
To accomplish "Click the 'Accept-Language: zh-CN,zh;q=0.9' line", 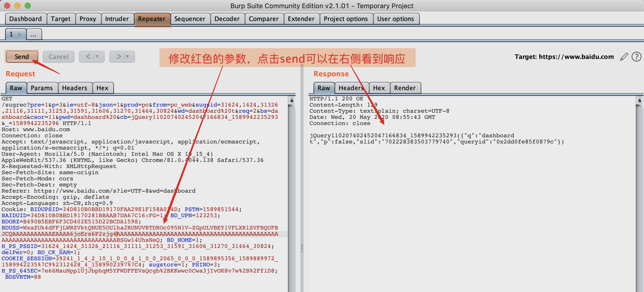I will point(57,203).
